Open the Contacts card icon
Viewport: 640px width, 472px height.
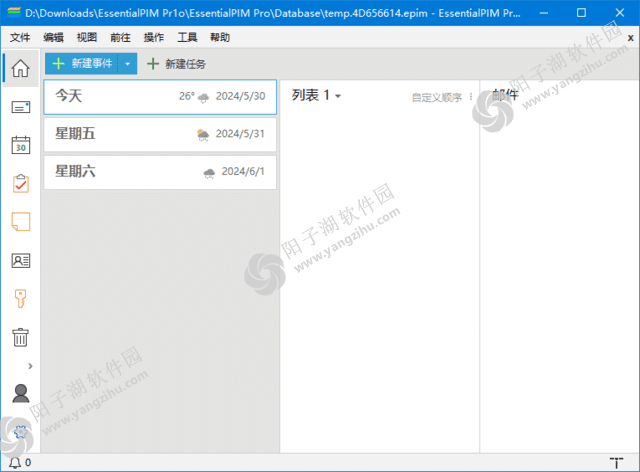(20, 260)
